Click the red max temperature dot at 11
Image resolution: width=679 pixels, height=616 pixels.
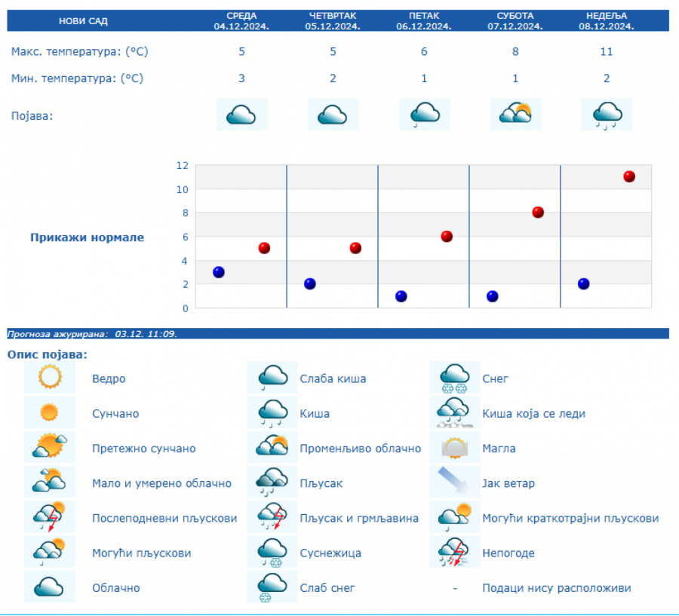point(629,176)
